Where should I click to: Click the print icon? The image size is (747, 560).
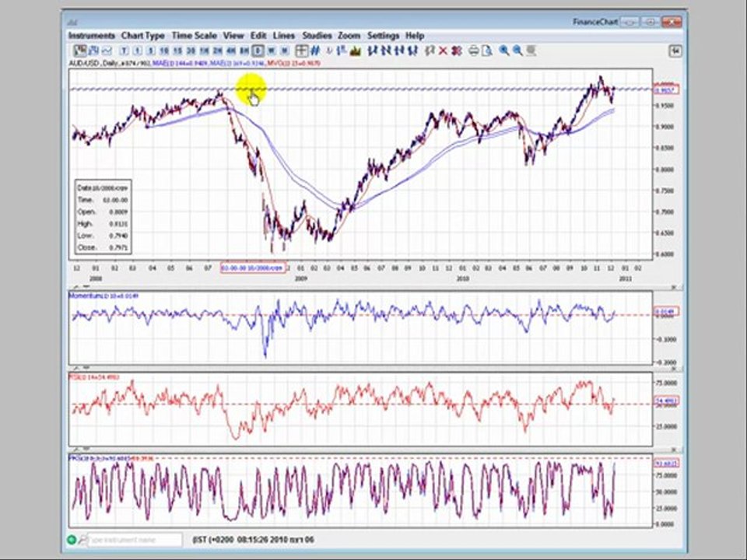[x=474, y=51]
